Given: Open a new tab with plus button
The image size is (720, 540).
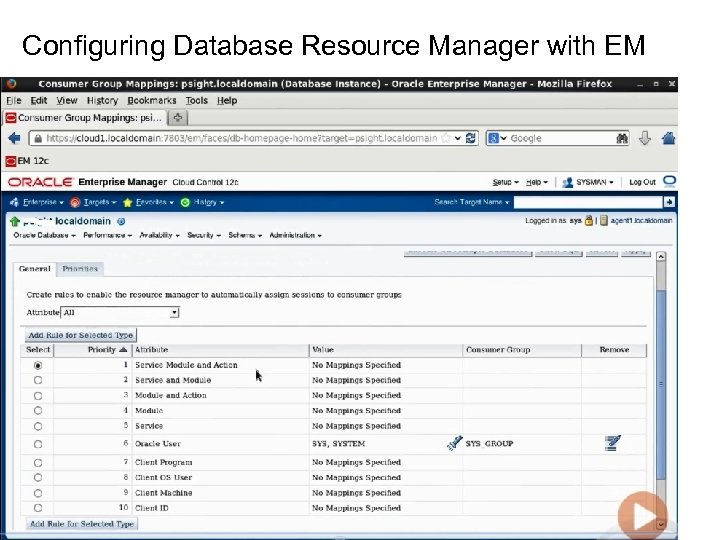Looking at the screenshot, I should pyautogui.click(x=178, y=118).
